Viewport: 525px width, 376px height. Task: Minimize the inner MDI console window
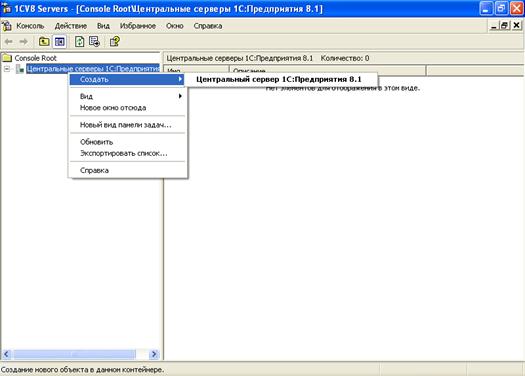[493, 26]
